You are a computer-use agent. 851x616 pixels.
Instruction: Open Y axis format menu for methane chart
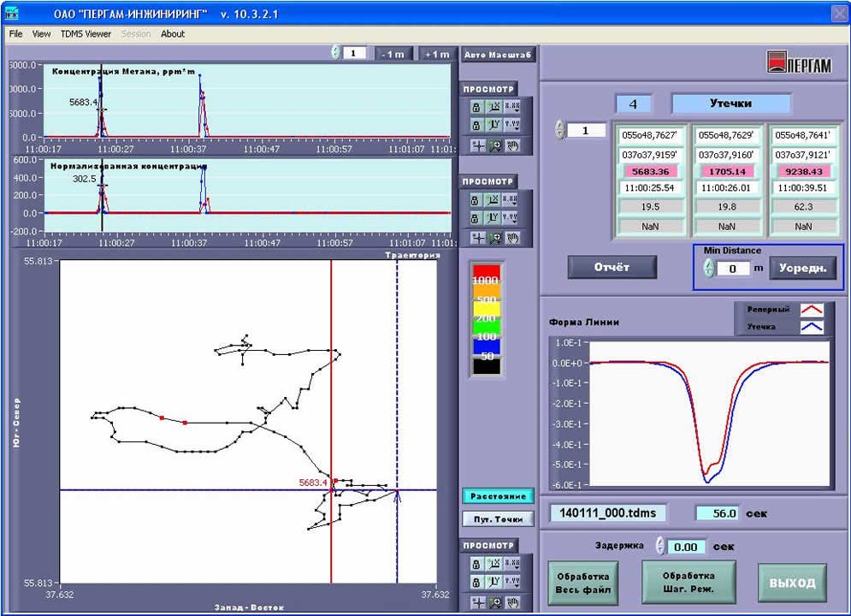pos(511,126)
